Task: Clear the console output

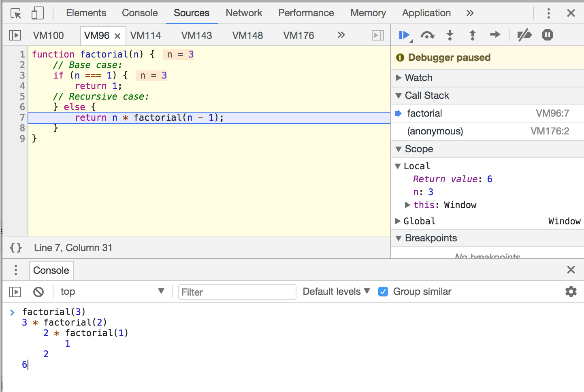Action: click(x=38, y=292)
